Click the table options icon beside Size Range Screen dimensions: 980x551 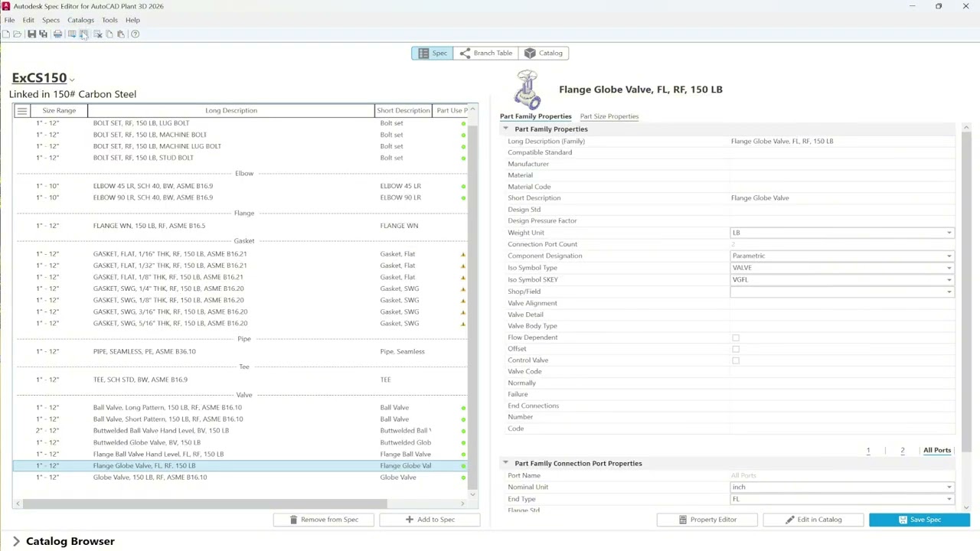pyautogui.click(x=21, y=111)
